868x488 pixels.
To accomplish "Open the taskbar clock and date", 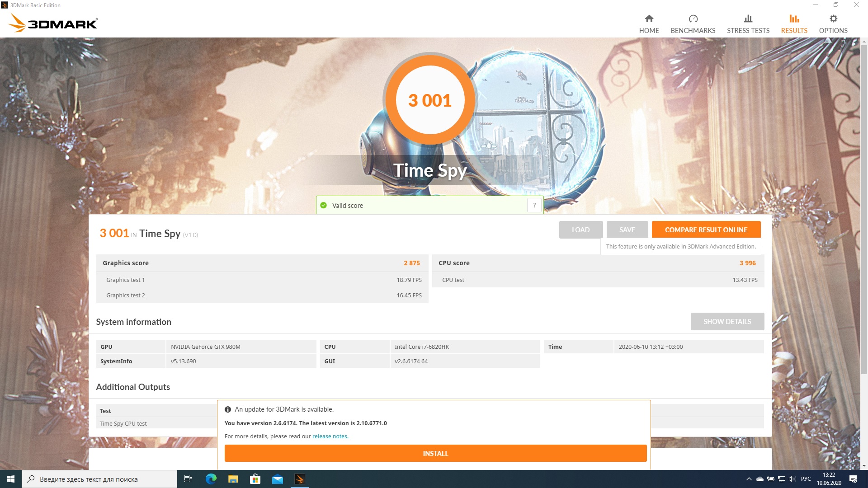I will pos(829,479).
